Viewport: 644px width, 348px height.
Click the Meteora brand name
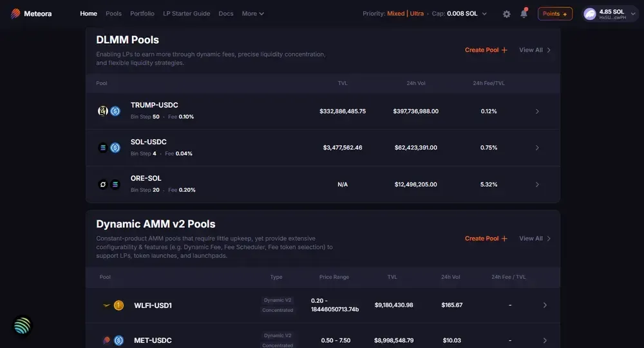[x=38, y=14]
